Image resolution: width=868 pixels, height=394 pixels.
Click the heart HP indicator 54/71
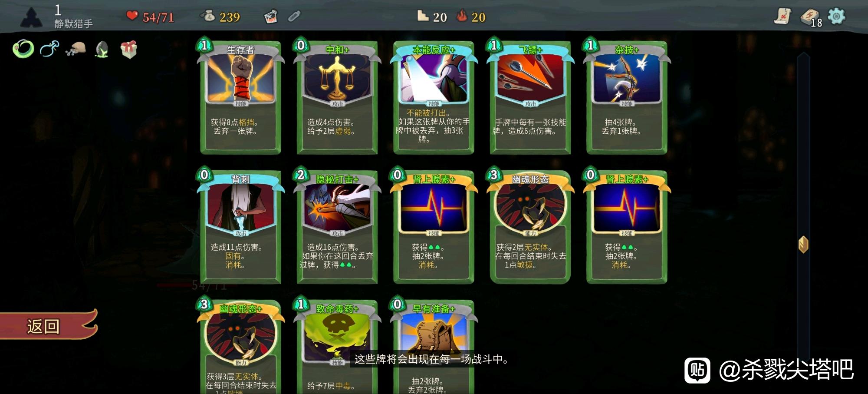pyautogui.click(x=151, y=17)
